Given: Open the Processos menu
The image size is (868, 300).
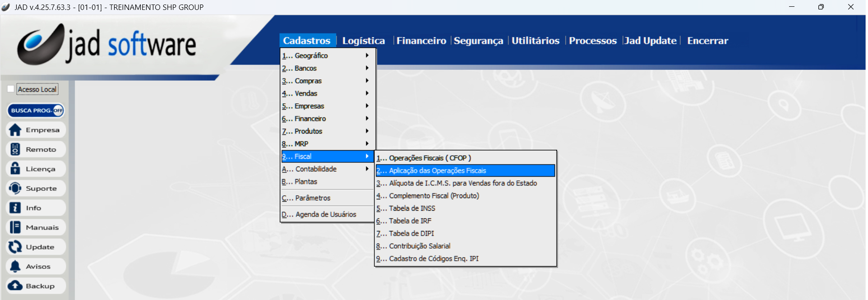Looking at the screenshot, I should coord(593,41).
